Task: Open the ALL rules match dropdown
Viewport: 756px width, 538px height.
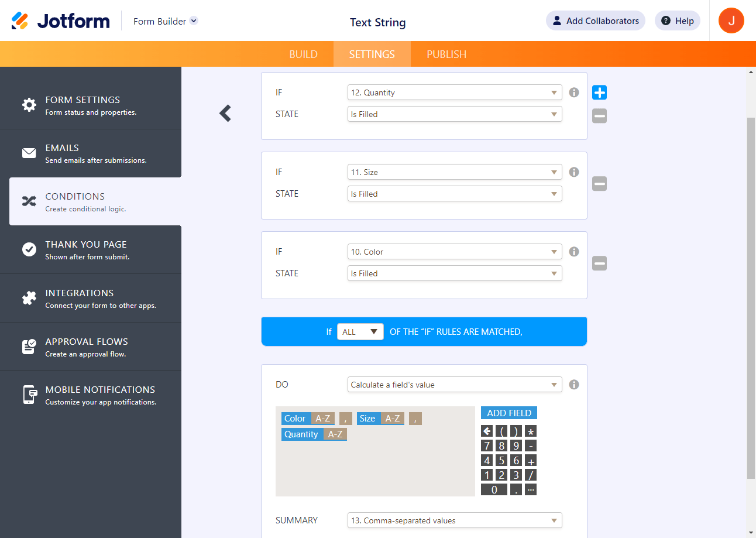Action: pos(360,332)
